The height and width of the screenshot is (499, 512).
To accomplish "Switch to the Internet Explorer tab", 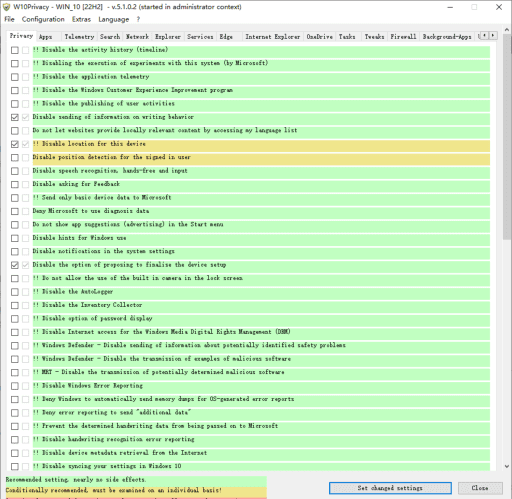I will coord(273,37).
